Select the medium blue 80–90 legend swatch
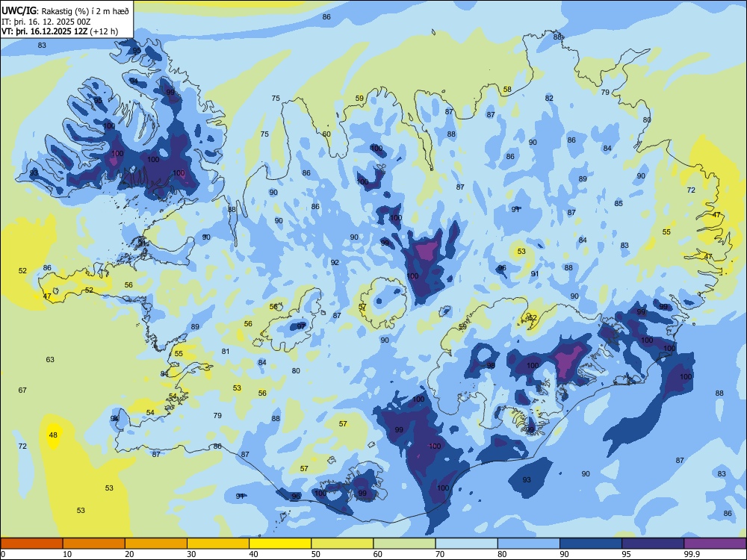 [529, 544]
